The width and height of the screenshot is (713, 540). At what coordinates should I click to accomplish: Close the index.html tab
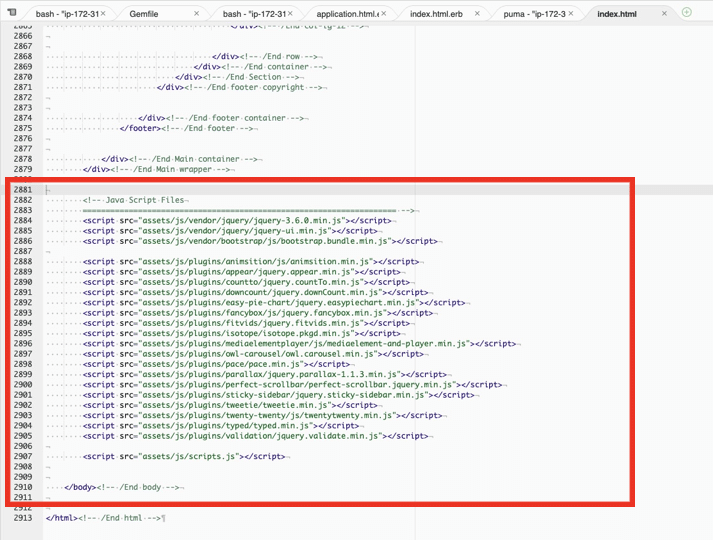tap(664, 14)
